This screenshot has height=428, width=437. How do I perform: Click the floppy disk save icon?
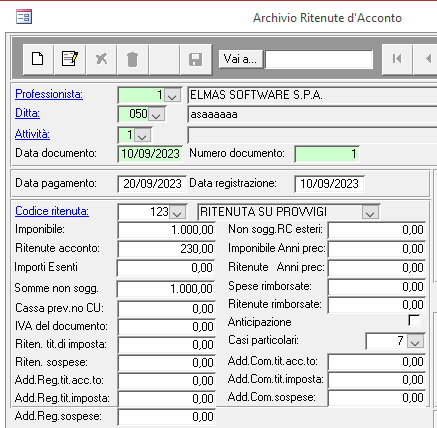click(195, 59)
